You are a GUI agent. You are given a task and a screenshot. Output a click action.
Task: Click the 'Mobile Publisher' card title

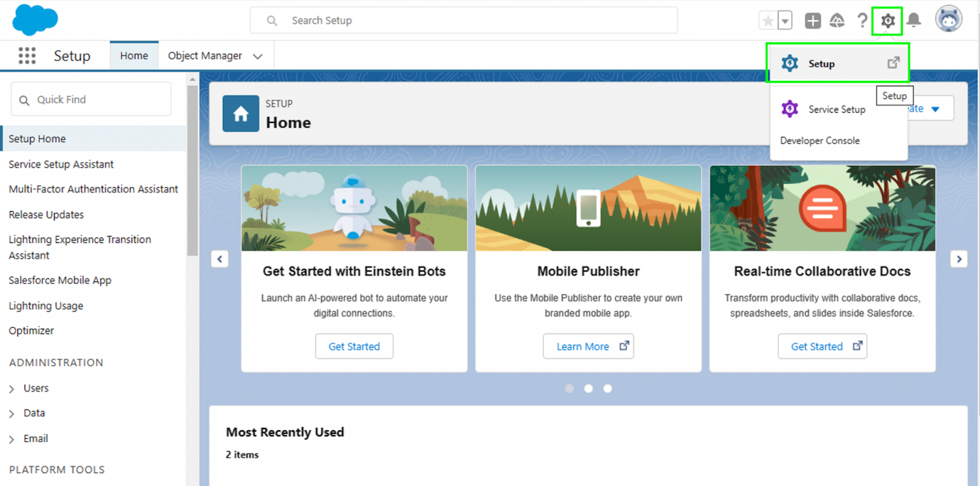coord(588,271)
